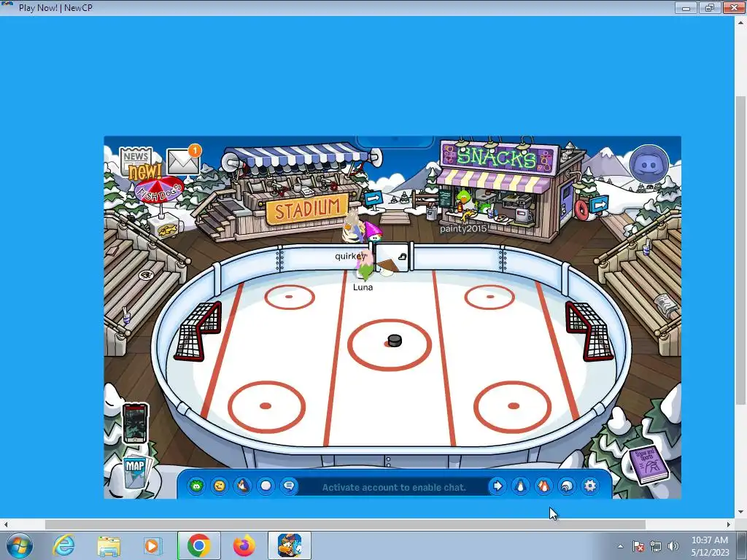Open the puffle emote menu in the chat bar
The image size is (747, 560).
click(x=196, y=486)
